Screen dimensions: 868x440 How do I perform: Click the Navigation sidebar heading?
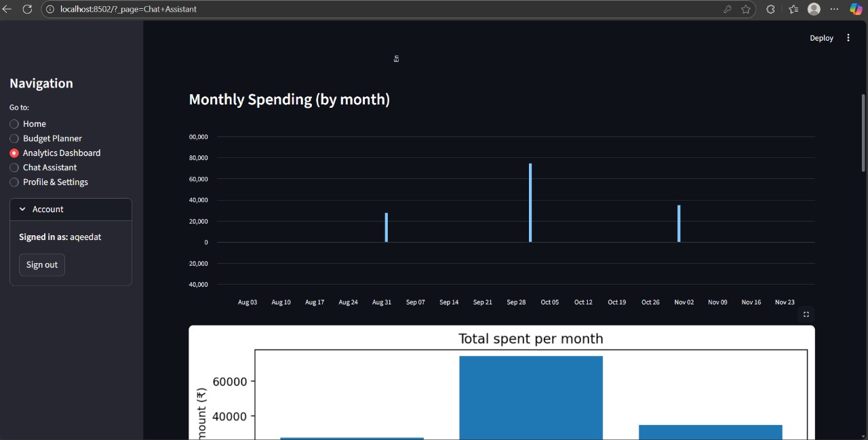[x=41, y=83]
